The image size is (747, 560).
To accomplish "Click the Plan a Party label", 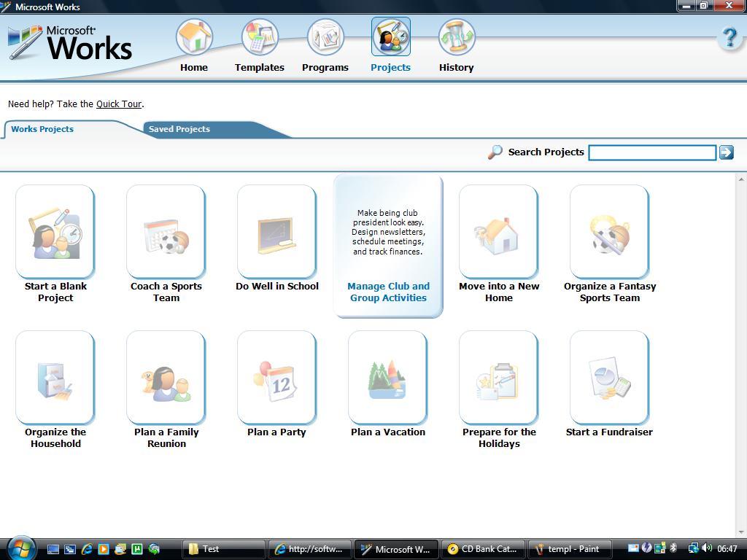I will click(276, 432).
